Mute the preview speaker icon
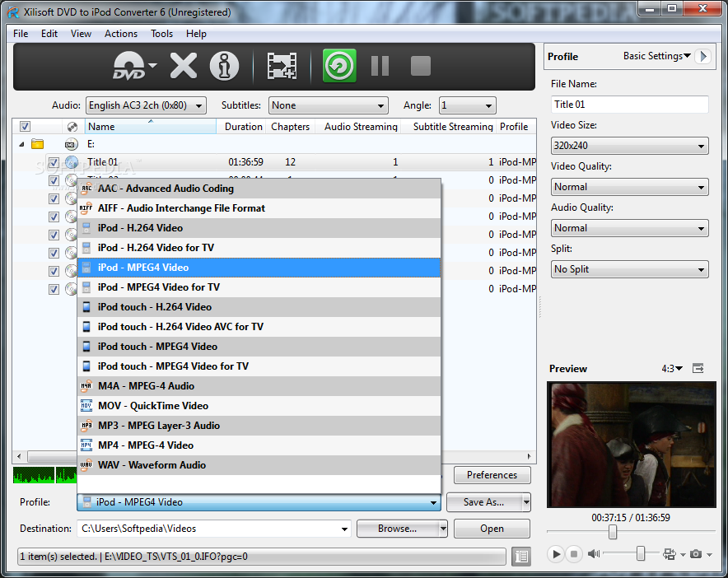Image resolution: width=728 pixels, height=578 pixels. point(594,554)
